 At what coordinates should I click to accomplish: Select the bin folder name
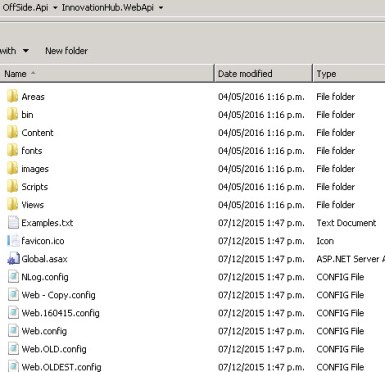point(27,115)
